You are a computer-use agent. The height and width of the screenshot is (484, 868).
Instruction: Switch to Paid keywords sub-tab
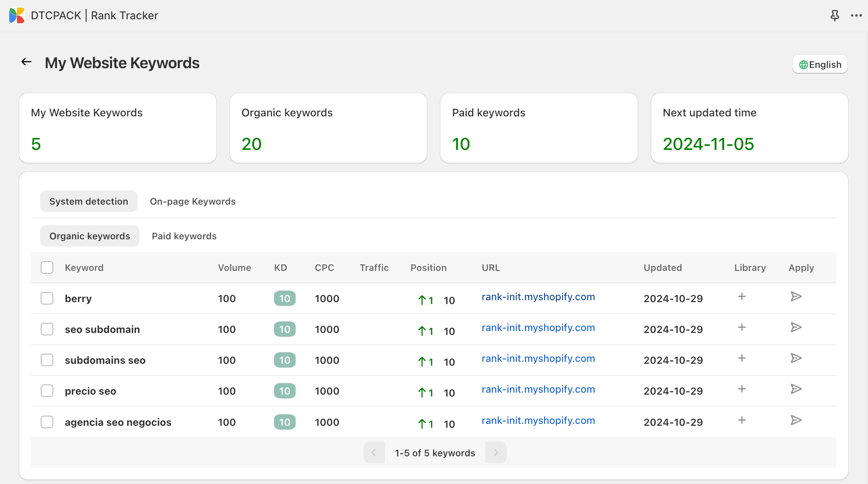coord(184,236)
